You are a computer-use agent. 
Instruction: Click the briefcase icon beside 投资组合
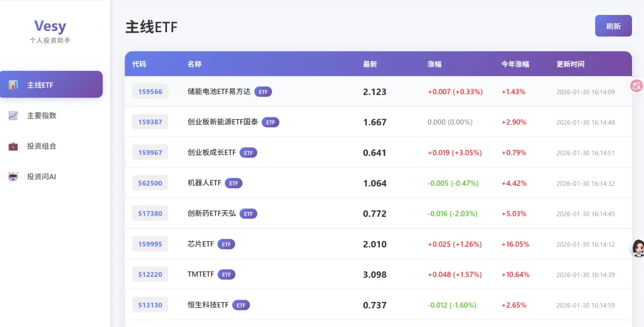pos(13,146)
